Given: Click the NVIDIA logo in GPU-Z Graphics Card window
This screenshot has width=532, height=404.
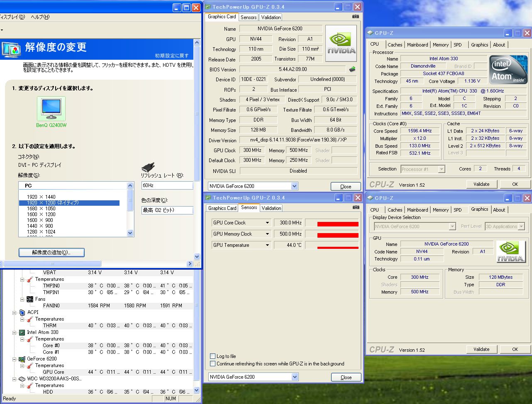Looking at the screenshot, I should [341, 44].
